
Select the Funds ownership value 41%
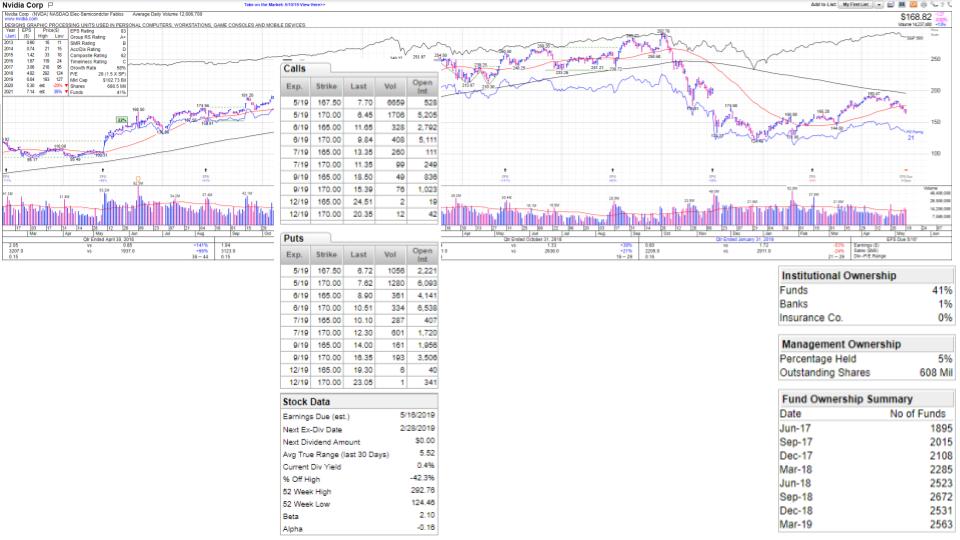tap(942, 291)
